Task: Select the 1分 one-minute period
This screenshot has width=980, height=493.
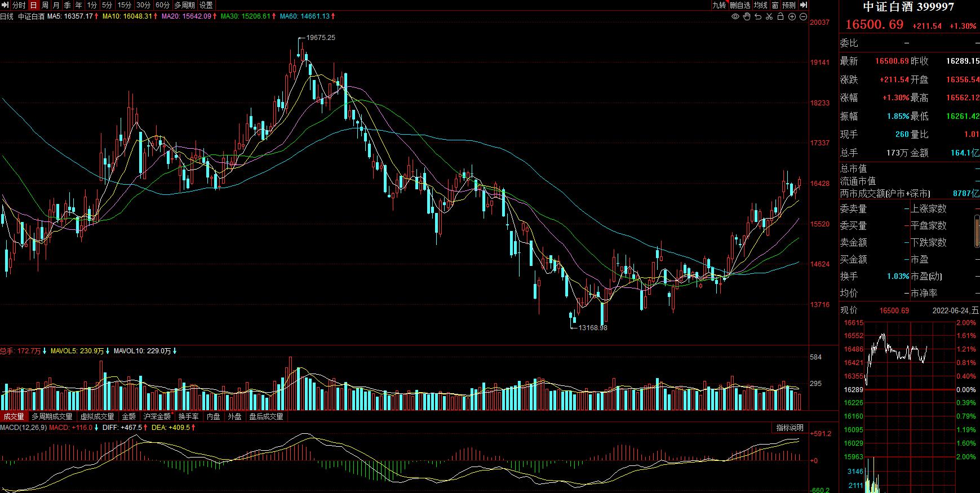Action: pyautogui.click(x=92, y=5)
